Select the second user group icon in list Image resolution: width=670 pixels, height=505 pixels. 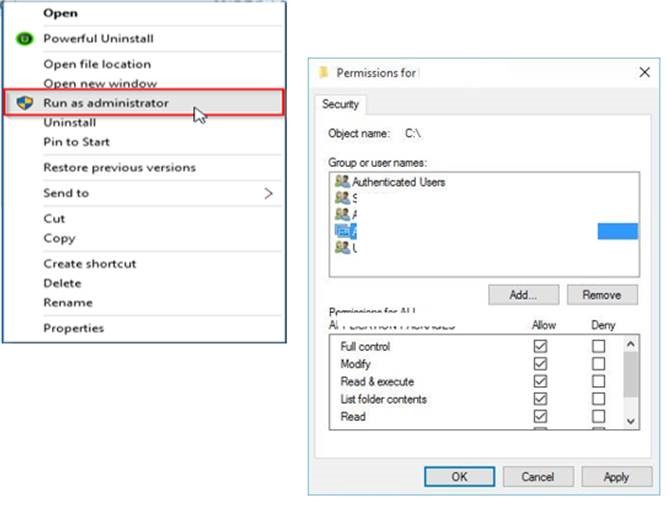click(x=342, y=197)
